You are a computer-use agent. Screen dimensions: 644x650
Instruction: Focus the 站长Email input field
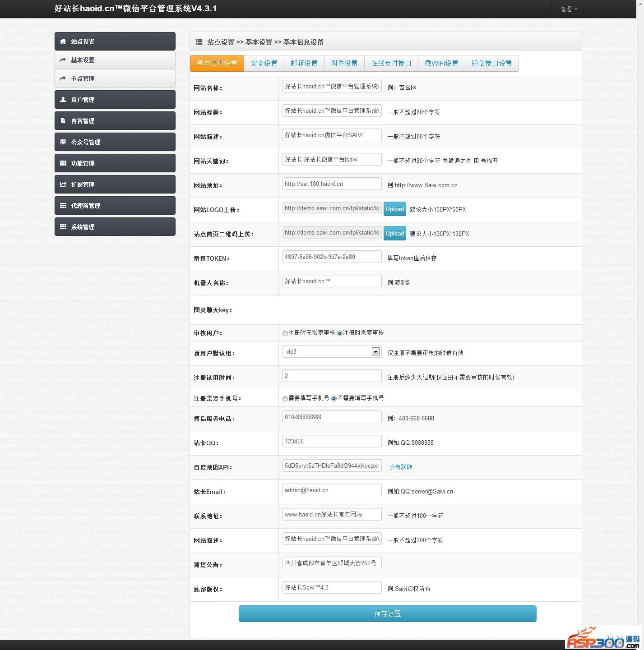tap(332, 490)
